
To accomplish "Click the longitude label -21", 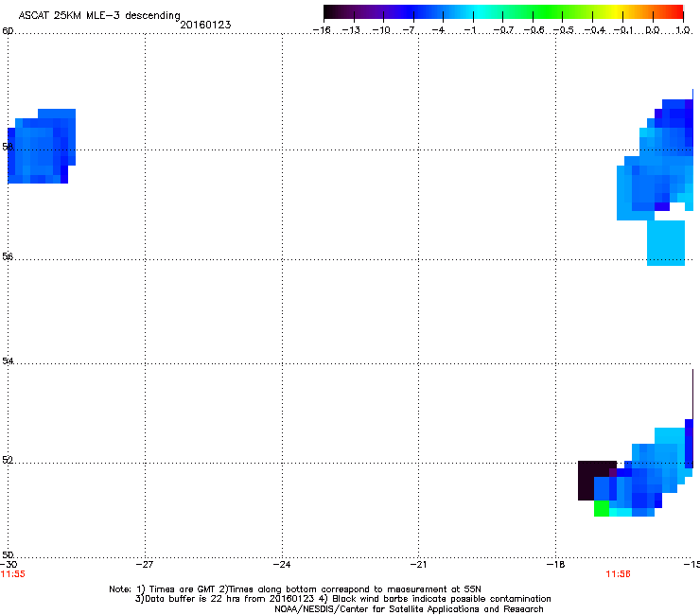I will (x=418, y=565).
